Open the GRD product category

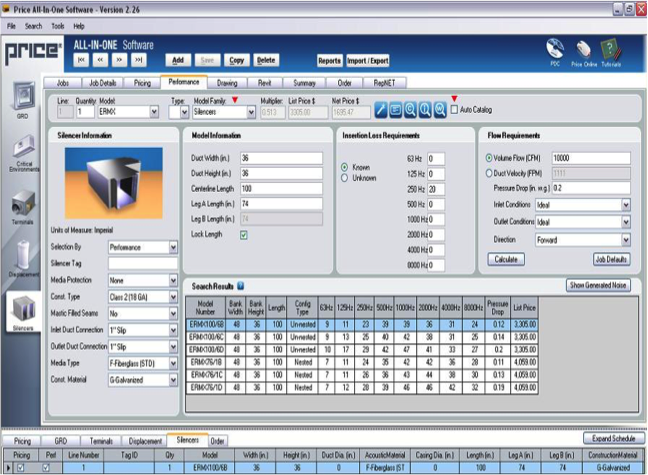pyautogui.click(x=23, y=100)
